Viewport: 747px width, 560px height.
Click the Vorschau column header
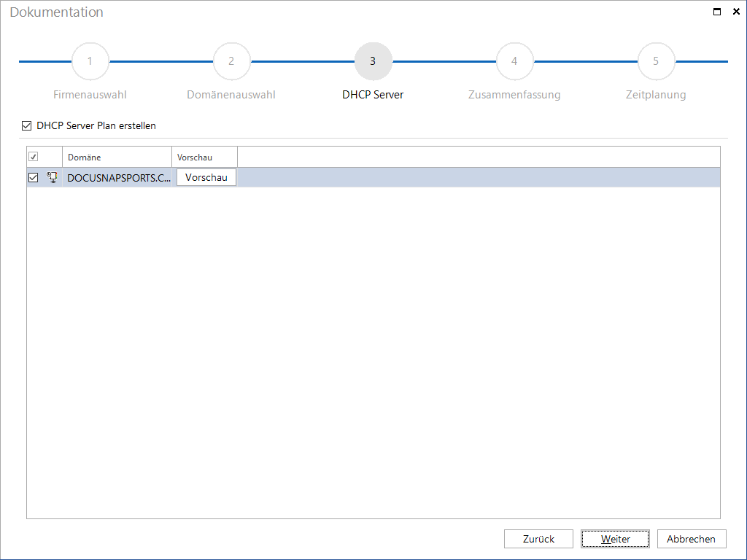click(x=204, y=157)
